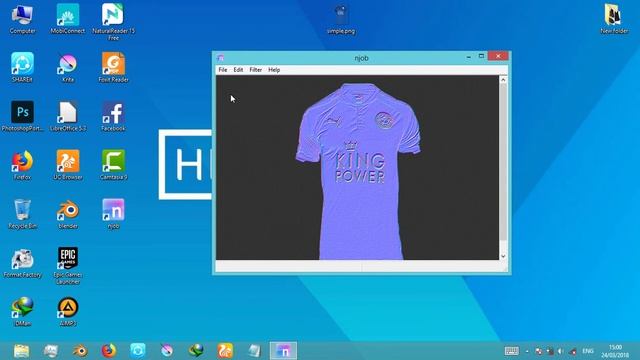640x360 pixels.
Task: Select the NaturalReader 15 Free desktop icon
Action: coord(113,22)
